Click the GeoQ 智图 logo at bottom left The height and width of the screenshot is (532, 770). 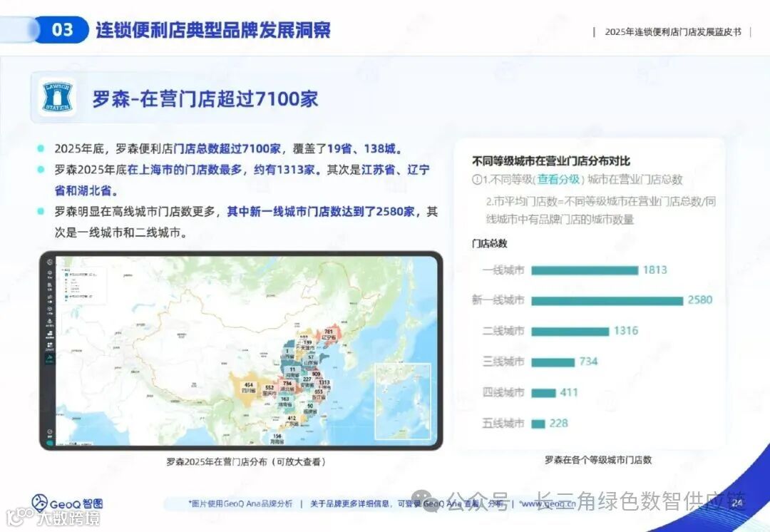click(x=67, y=503)
